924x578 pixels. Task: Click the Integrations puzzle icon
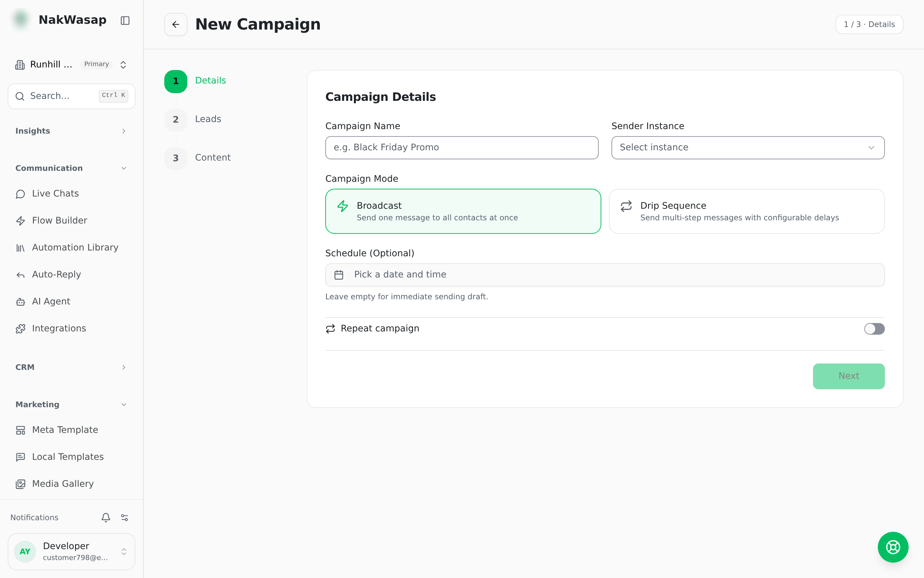[x=20, y=329]
